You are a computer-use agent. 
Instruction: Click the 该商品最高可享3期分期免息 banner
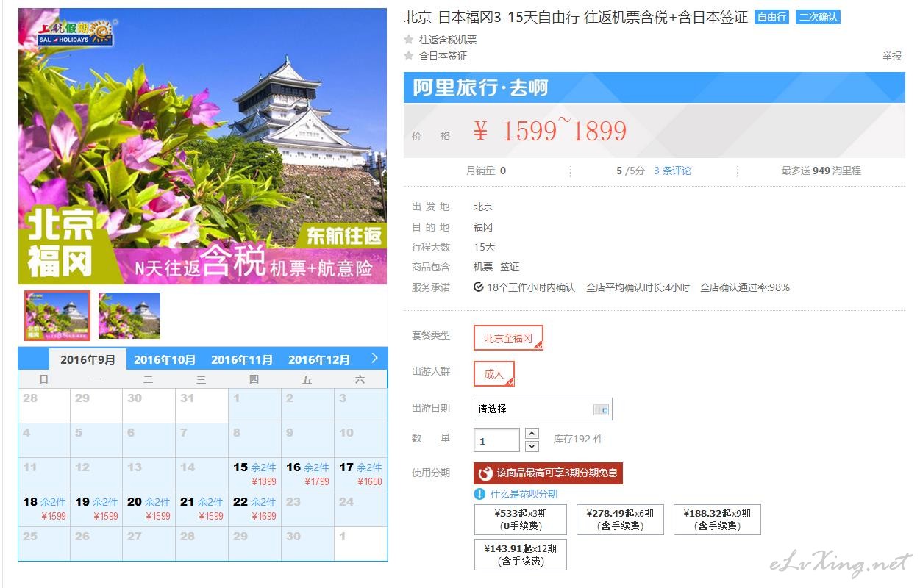548,473
